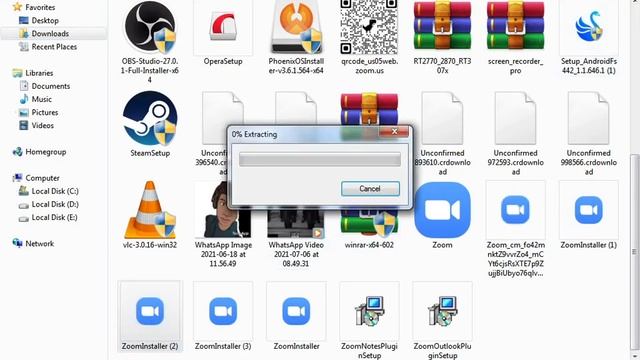This screenshot has height=360, width=640.
Task: Select the Unconfirmed 998566.crdownload file
Action: click(x=589, y=118)
